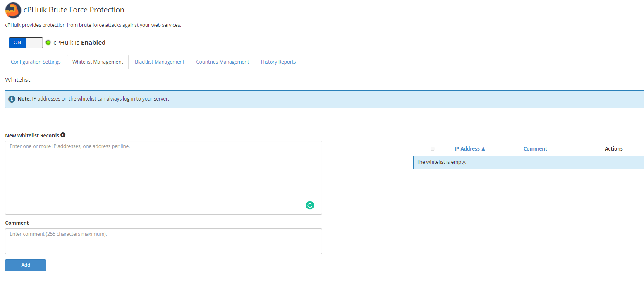The height and width of the screenshot is (285, 644).
Task: Click the green Grammarly icon in the textarea
Action: pyautogui.click(x=310, y=205)
